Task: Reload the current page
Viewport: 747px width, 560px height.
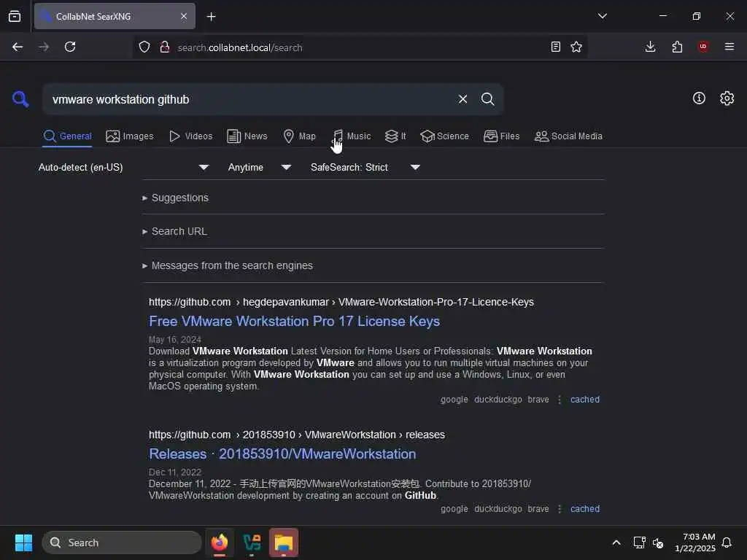Action: (x=70, y=47)
